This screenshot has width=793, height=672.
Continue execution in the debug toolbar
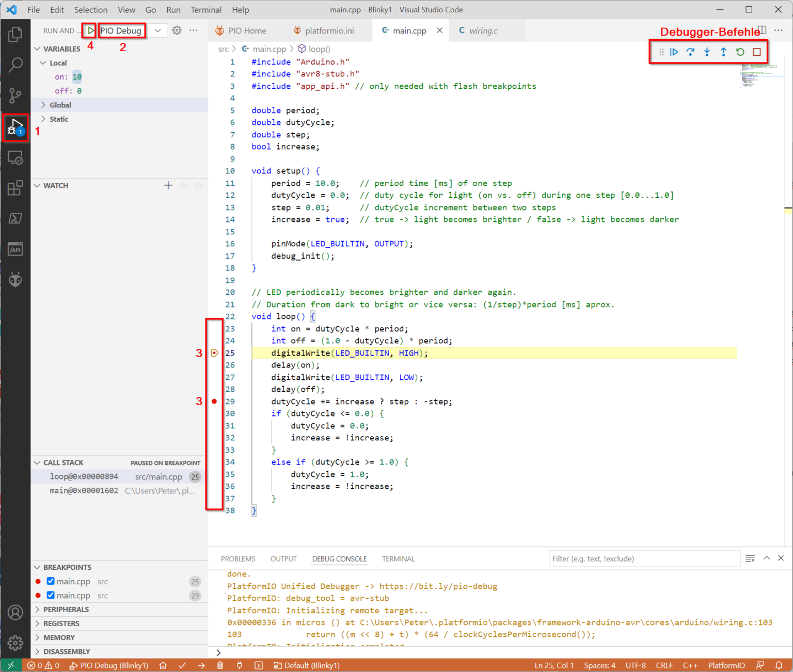click(x=674, y=52)
